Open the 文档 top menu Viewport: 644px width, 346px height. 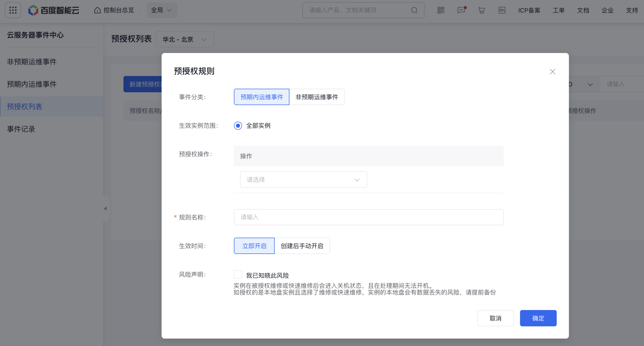(583, 10)
